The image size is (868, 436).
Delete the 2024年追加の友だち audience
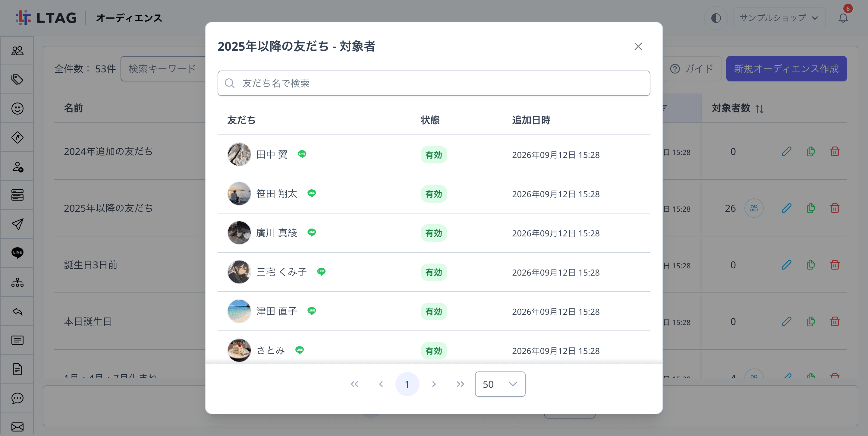point(835,152)
